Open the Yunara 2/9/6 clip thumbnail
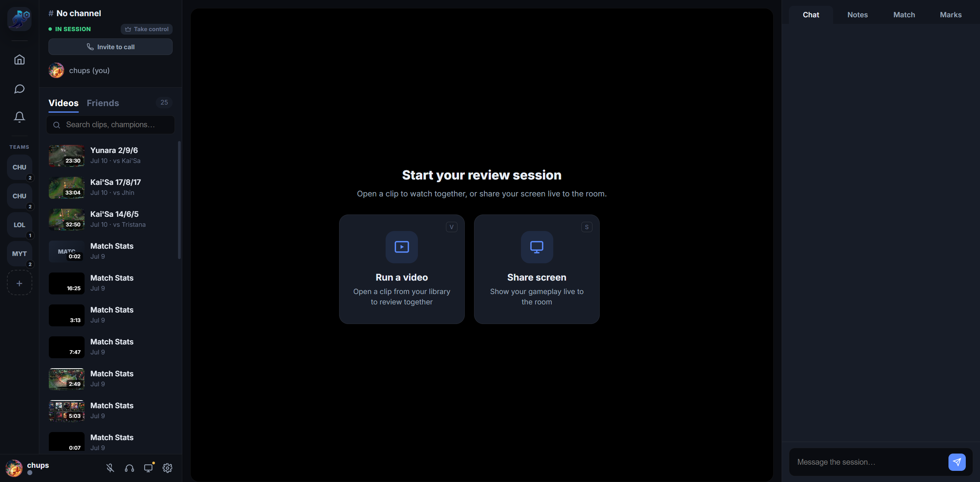This screenshot has height=482, width=980. 67,156
